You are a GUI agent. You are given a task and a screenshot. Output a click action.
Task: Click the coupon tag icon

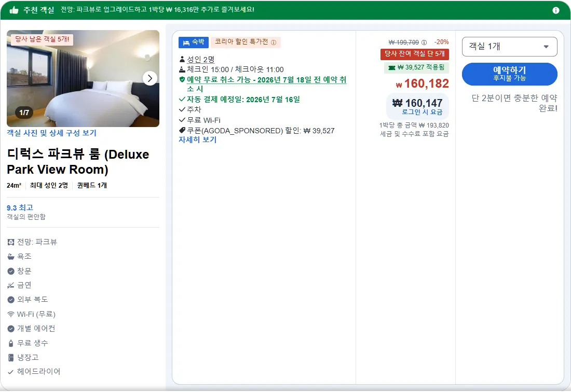point(182,130)
